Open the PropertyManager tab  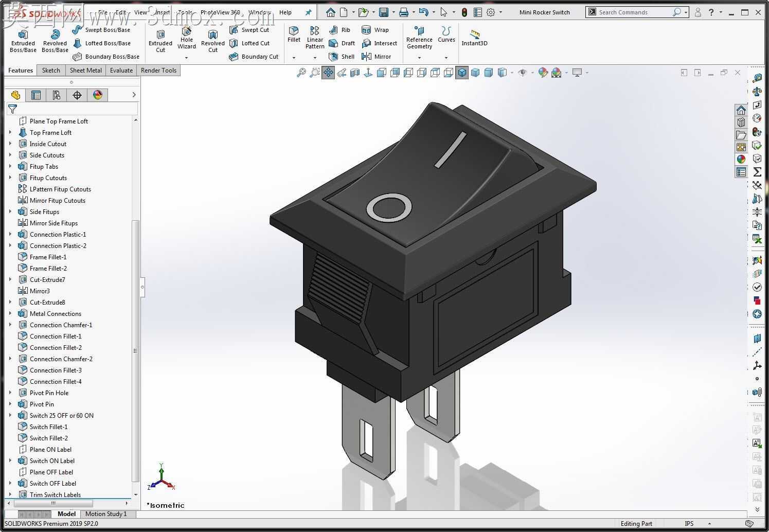tap(35, 95)
